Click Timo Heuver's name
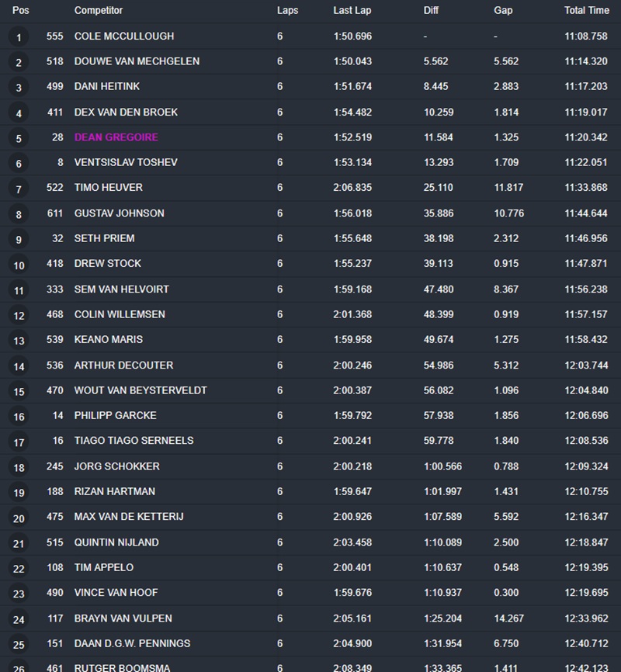The width and height of the screenshot is (621, 672). [x=109, y=188]
